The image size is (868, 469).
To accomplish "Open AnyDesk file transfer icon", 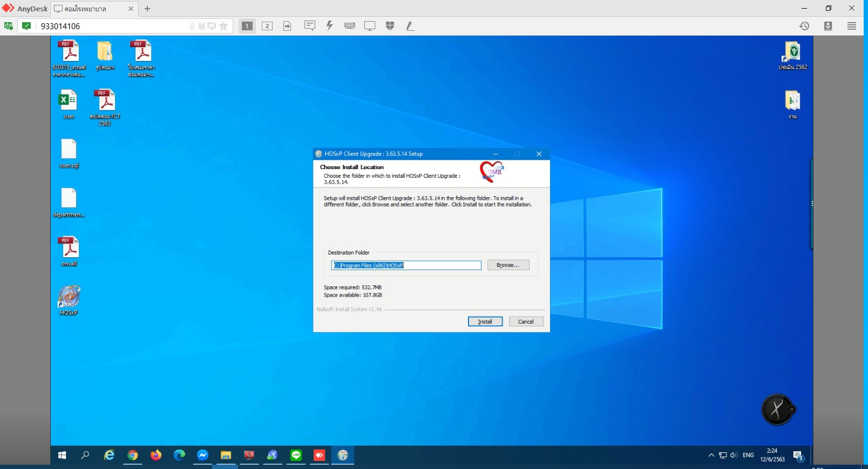I will pos(287,26).
